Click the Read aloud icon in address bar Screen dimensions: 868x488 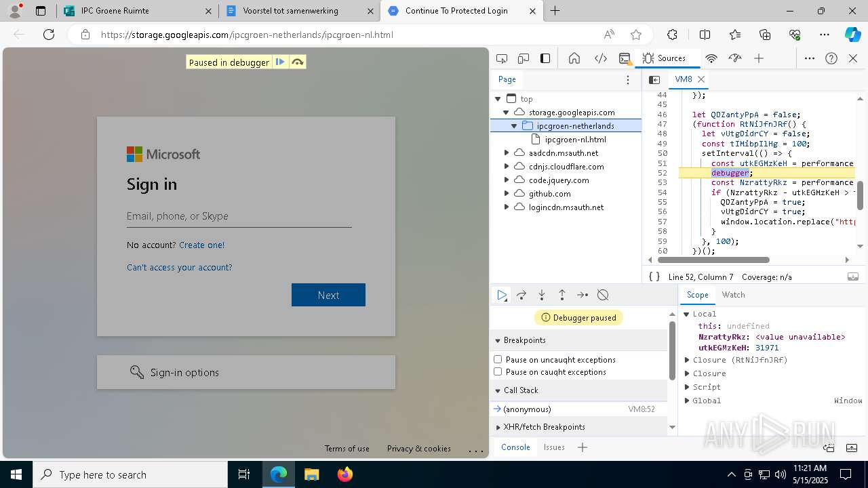(609, 35)
